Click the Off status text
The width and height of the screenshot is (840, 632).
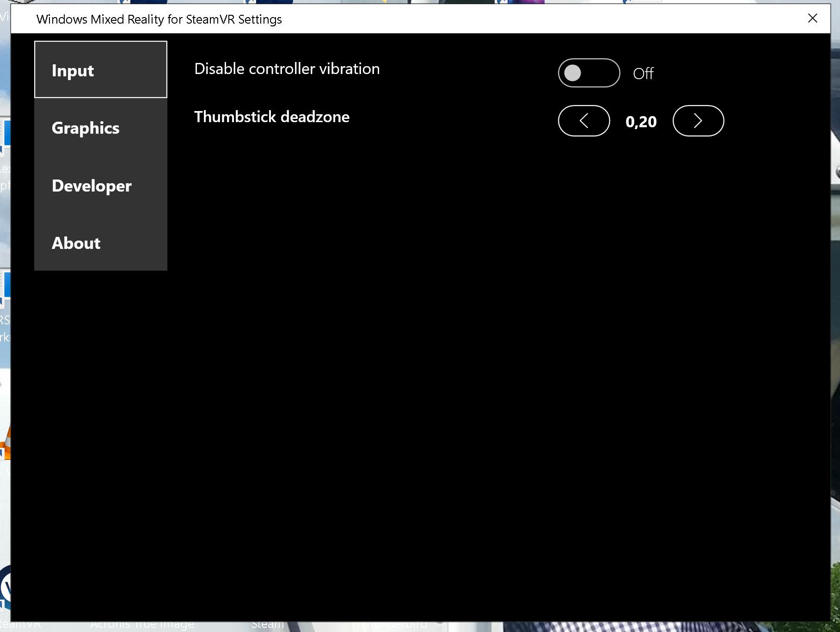643,73
